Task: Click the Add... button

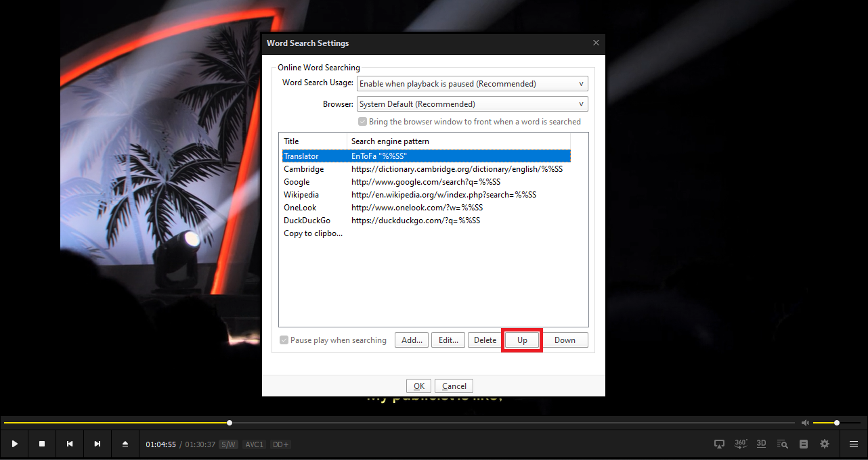Action: click(412, 340)
